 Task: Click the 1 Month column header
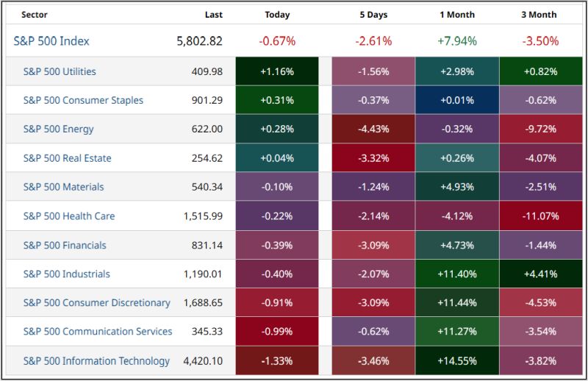tap(457, 15)
